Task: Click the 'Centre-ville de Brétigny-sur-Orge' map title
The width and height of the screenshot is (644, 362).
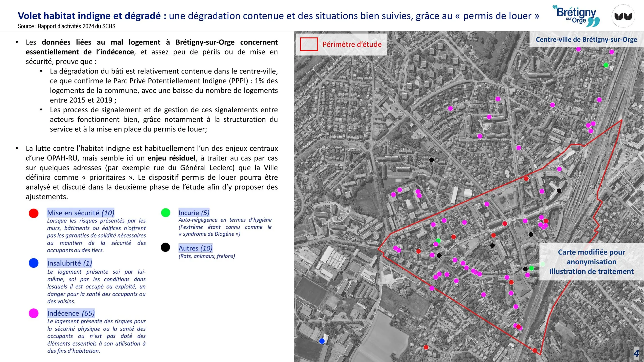Action: coord(586,39)
